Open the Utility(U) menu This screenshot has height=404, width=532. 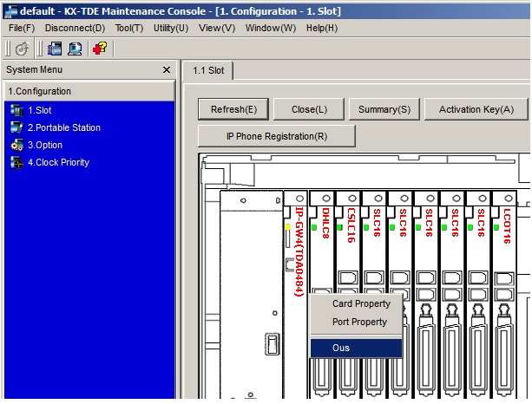[171, 28]
